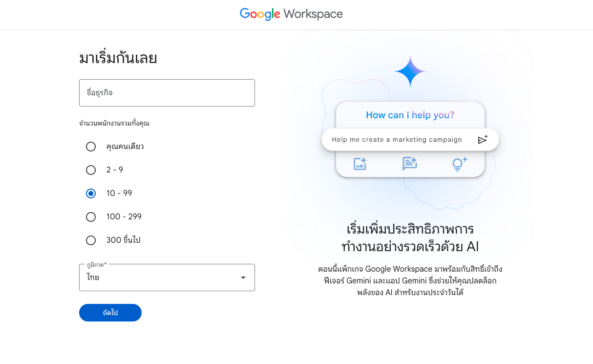593x364 pixels.
Task: Click the send arrow icon in prompt
Action: tap(483, 140)
